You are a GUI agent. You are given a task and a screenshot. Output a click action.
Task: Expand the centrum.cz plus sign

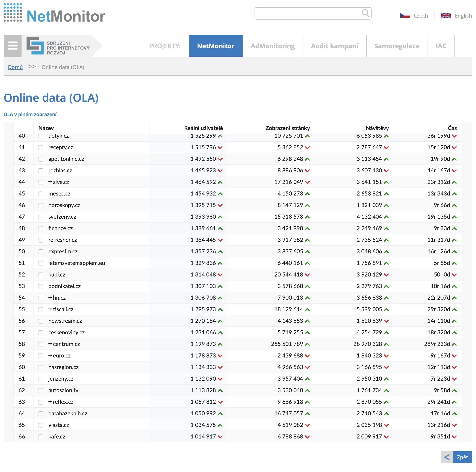point(50,344)
